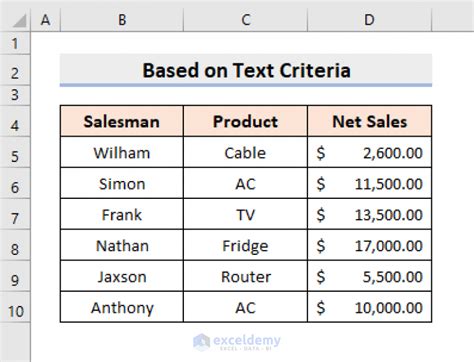Select column D header
The image size is (474, 362).
pos(369,20)
